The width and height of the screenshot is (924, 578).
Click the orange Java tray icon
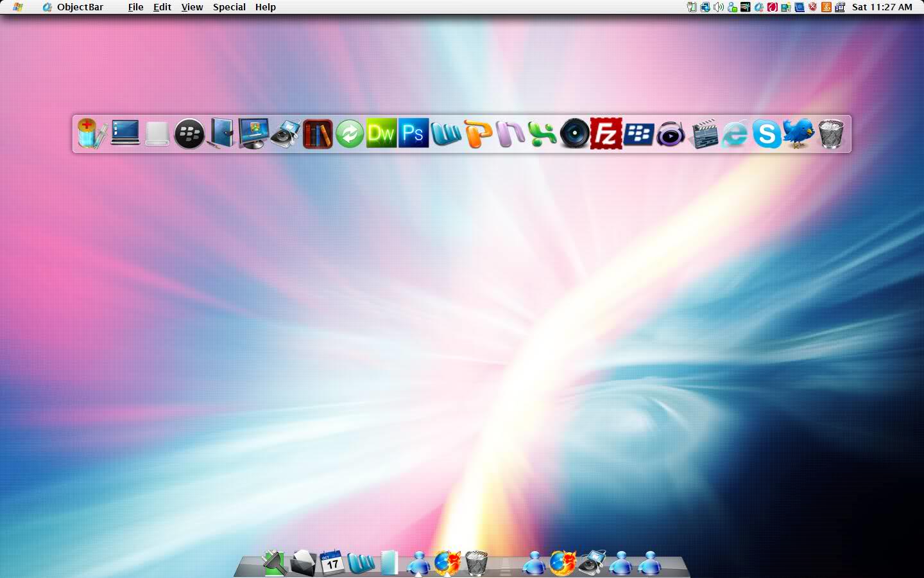(826, 7)
